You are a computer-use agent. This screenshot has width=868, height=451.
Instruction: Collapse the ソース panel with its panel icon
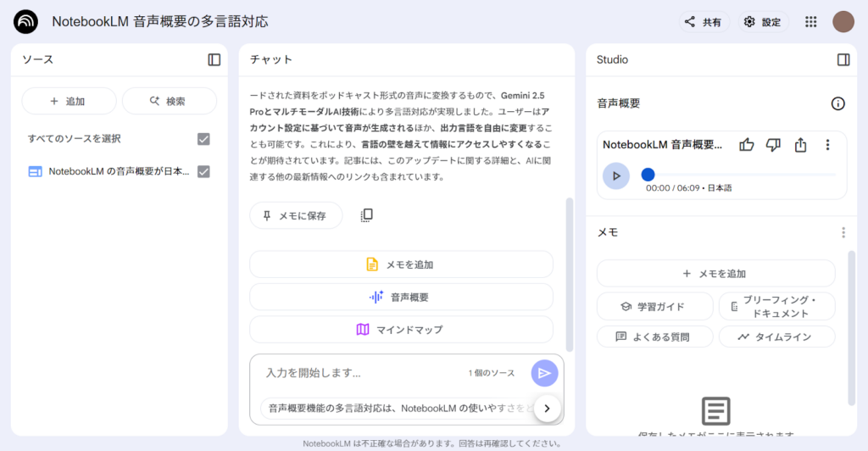[x=214, y=59]
